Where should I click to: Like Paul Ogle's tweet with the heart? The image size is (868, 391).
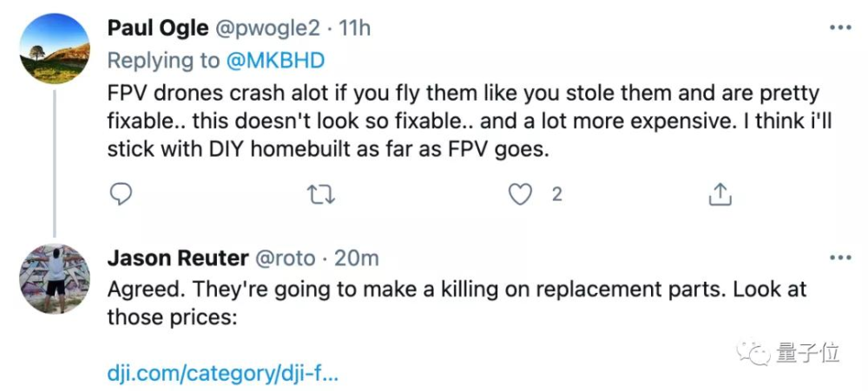click(520, 194)
